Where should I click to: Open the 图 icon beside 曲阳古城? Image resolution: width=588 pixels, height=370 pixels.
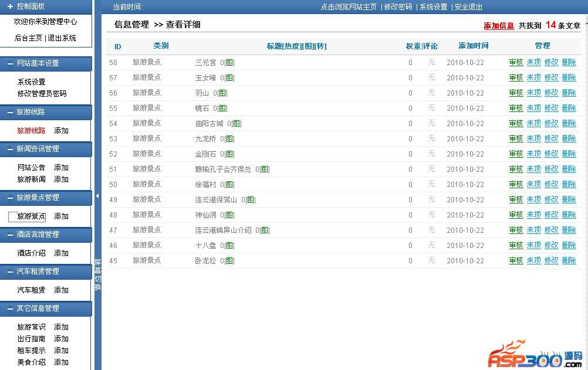pos(236,124)
